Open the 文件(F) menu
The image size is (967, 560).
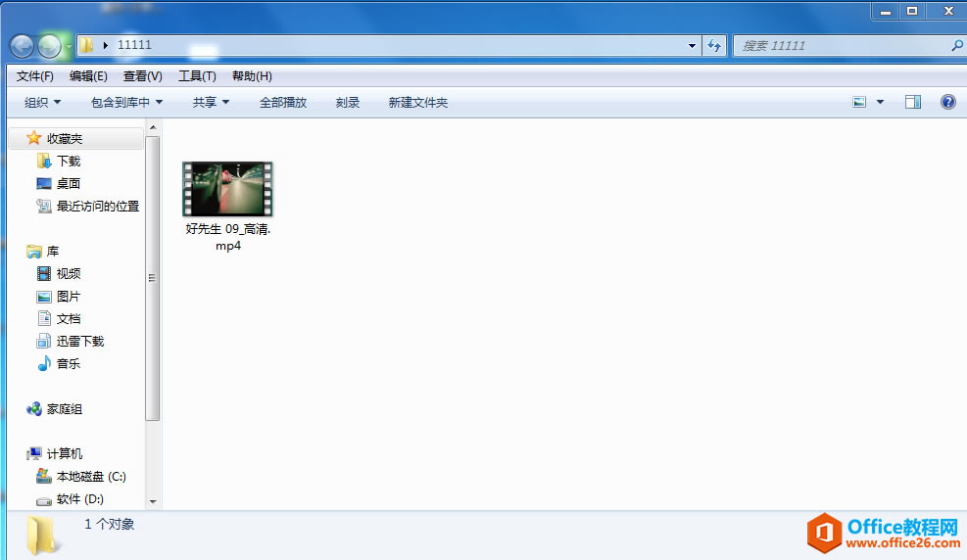pyautogui.click(x=34, y=75)
